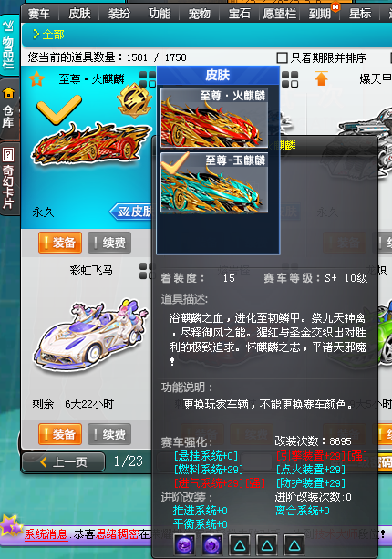Select the 至尊-玉麒麟 skin option
The height and width of the screenshot is (559, 392).
click(214, 182)
